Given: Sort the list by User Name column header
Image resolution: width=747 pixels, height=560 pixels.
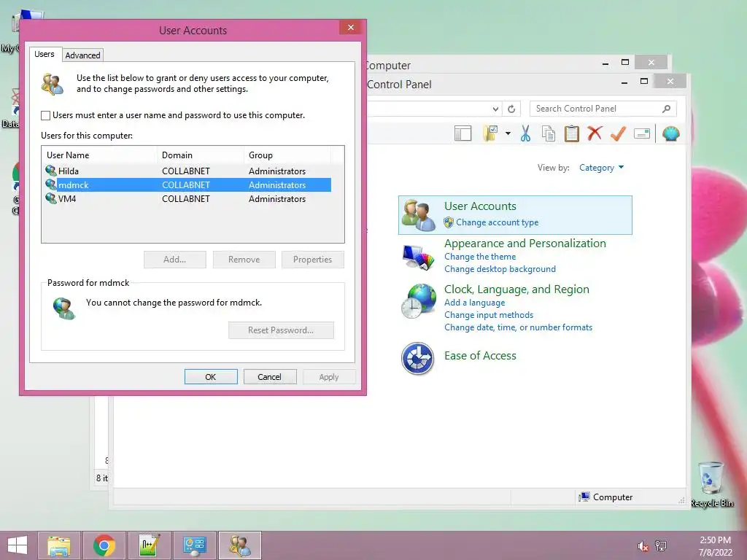Looking at the screenshot, I should point(99,155).
